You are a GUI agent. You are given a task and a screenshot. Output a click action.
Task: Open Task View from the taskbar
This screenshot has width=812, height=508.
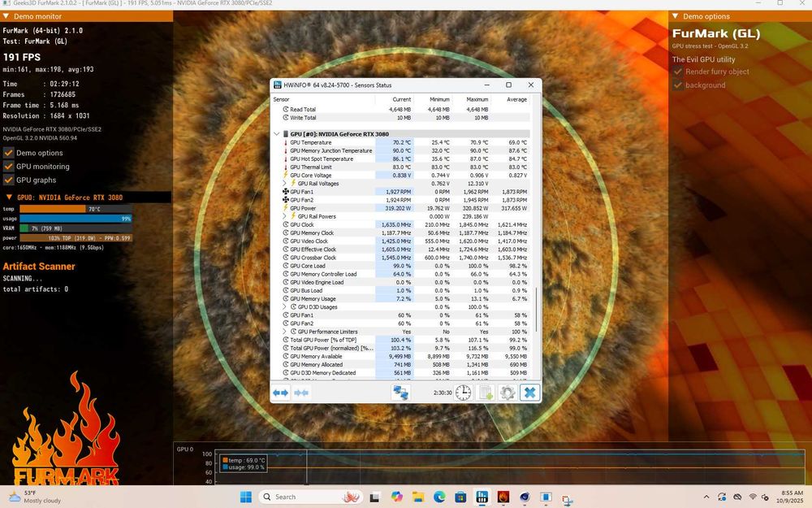(x=374, y=497)
